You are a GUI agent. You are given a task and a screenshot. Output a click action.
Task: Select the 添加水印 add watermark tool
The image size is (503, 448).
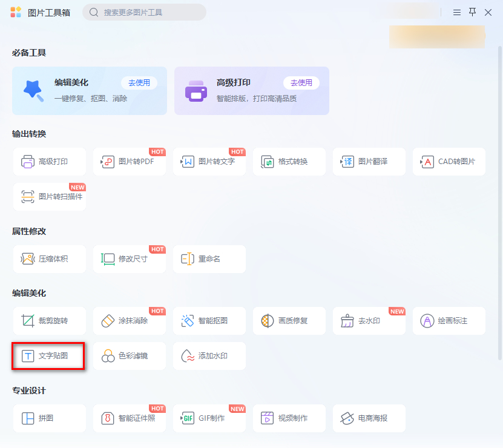point(209,356)
